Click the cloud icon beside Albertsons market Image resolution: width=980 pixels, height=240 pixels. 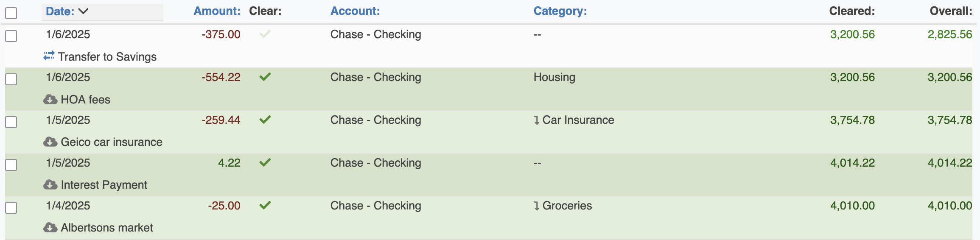tap(50, 228)
